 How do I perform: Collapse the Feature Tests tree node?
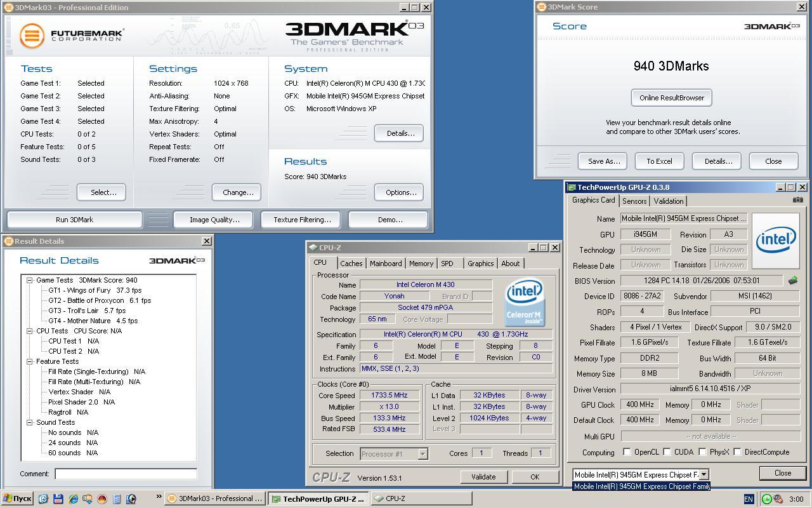pyautogui.click(x=29, y=361)
